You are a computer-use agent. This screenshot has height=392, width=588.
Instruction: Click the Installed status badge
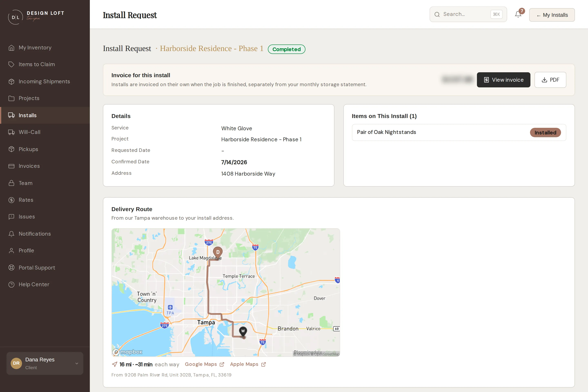click(545, 133)
